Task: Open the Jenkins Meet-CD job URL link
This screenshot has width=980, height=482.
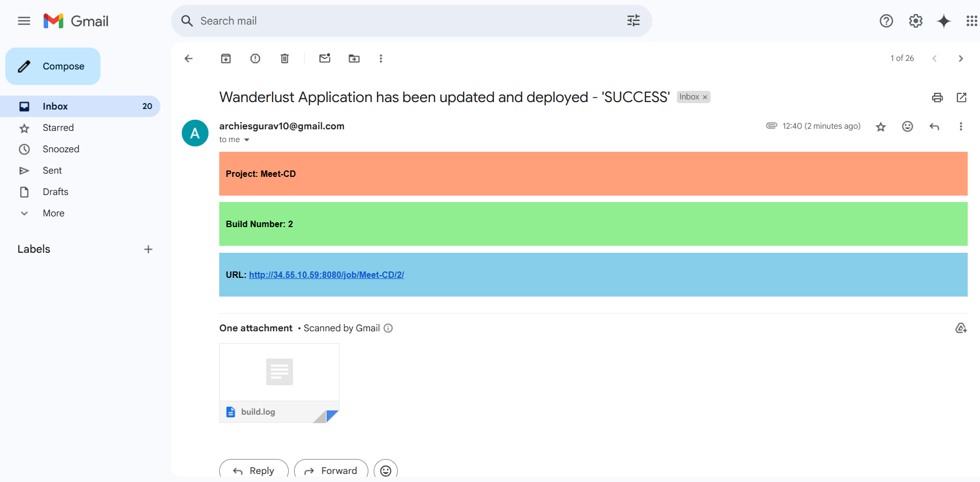Action: tap(327, 275)
